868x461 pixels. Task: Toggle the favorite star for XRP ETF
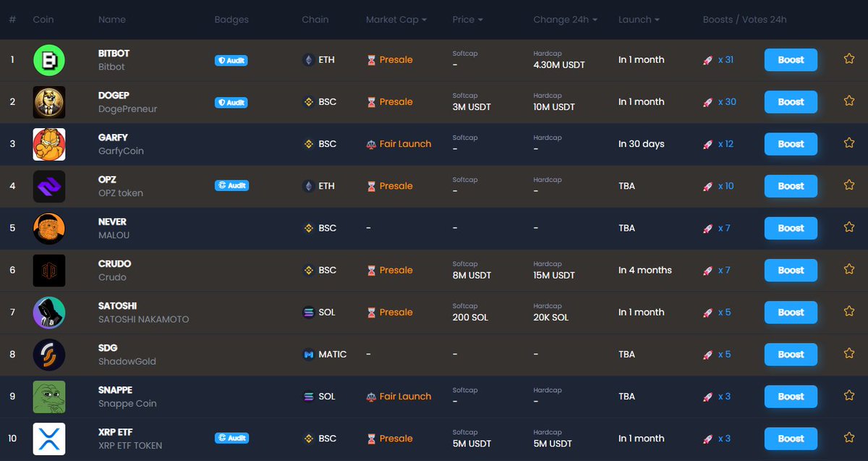coord(848,438)
